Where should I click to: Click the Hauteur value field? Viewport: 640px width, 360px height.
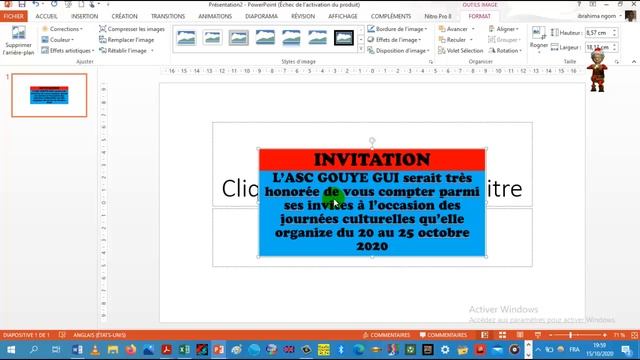click(598, 33)
